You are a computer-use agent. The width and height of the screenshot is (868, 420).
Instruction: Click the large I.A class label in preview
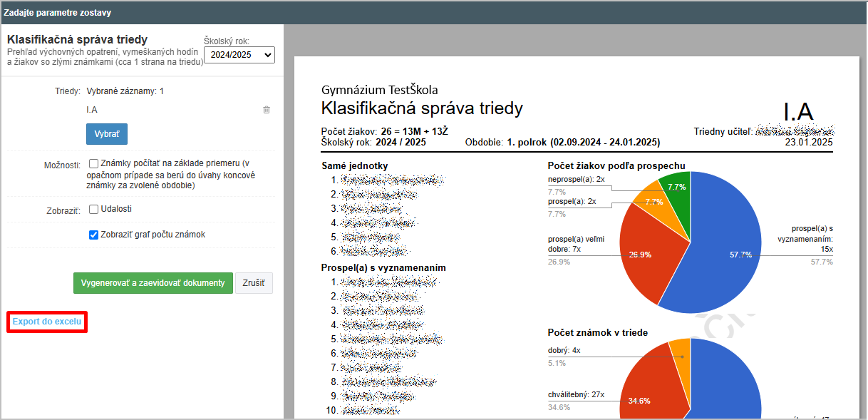(798, 112)
